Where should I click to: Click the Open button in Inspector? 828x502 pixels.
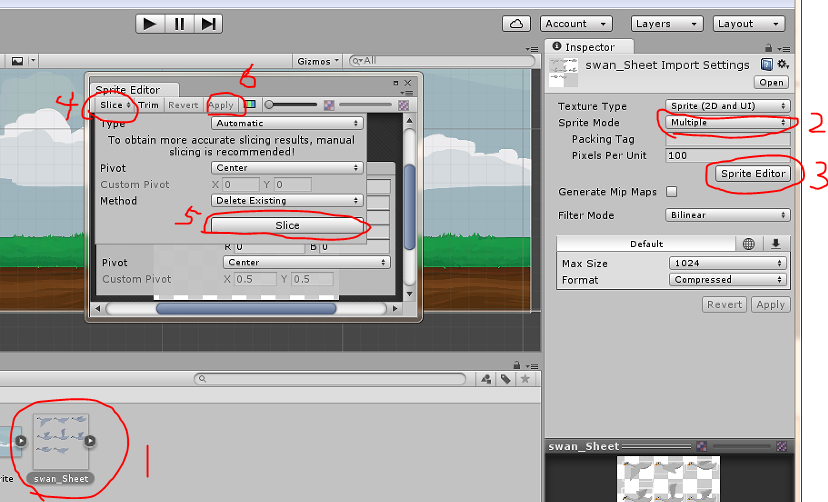point(771,82)
